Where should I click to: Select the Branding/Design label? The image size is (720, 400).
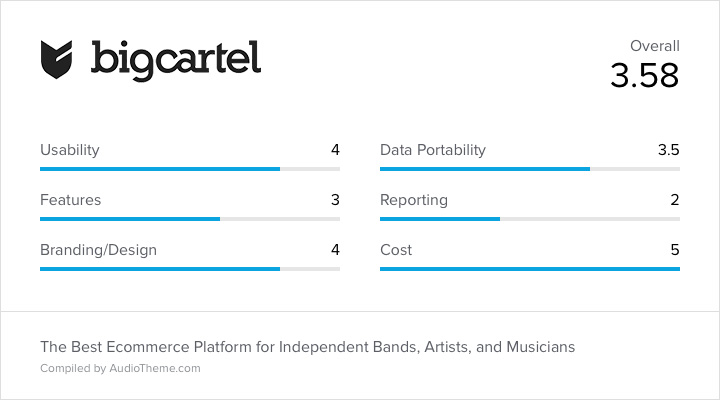(x=99, y=250)
